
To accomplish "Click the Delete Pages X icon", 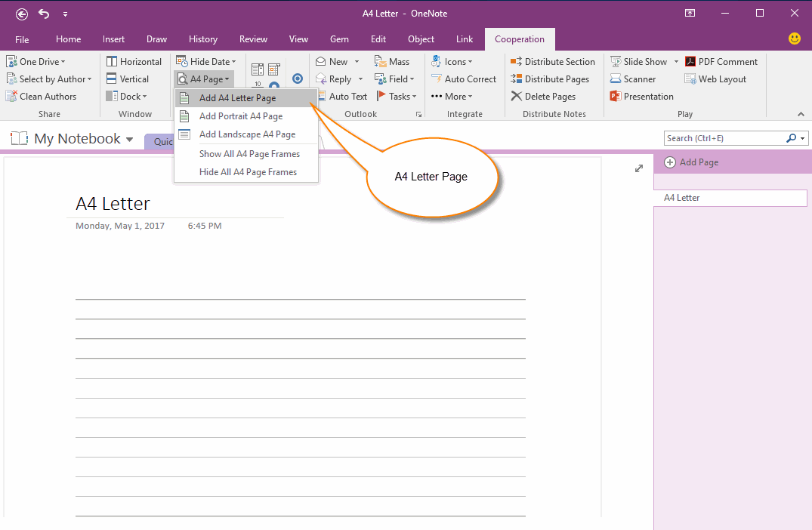I will coord(517,97).
